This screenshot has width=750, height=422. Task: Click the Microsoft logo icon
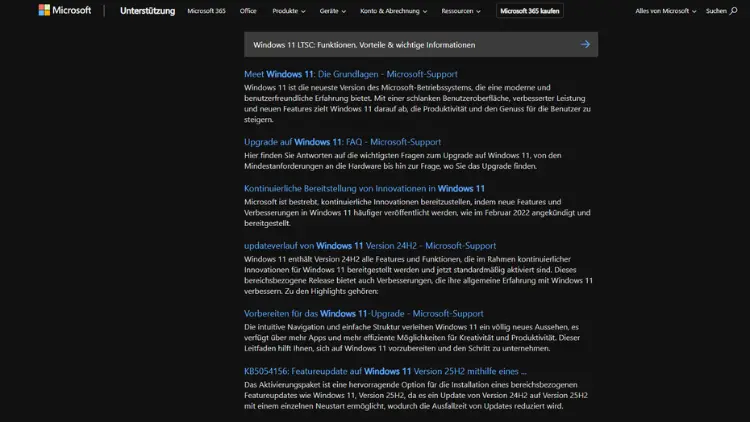(x=44, y=10)
